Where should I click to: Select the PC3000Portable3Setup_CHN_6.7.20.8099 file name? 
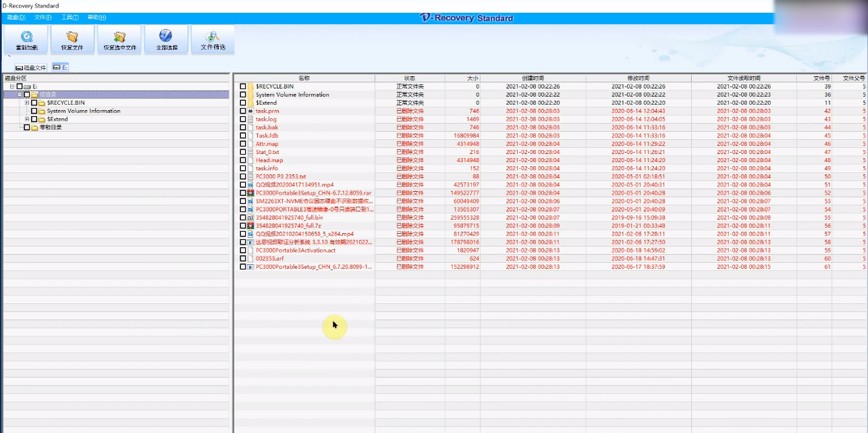point(314,267)
